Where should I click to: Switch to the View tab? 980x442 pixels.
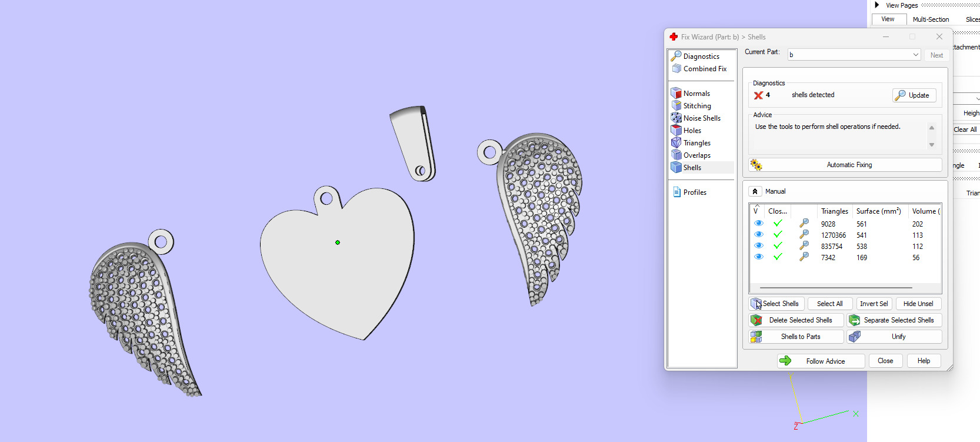[888, 19]
